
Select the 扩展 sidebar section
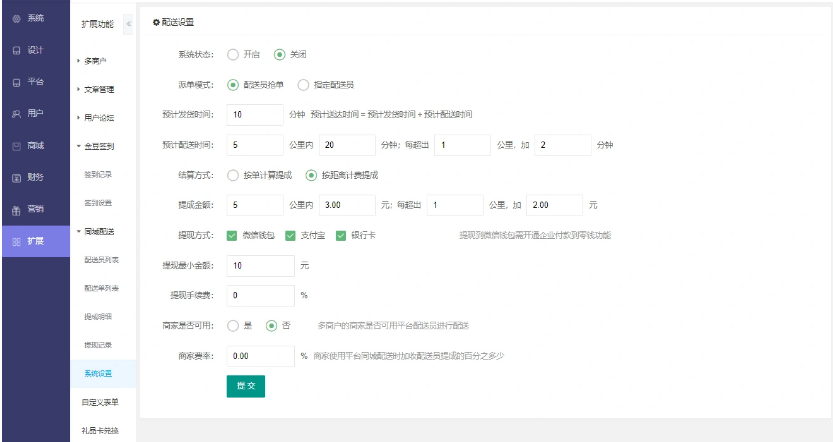coord(29,242)
